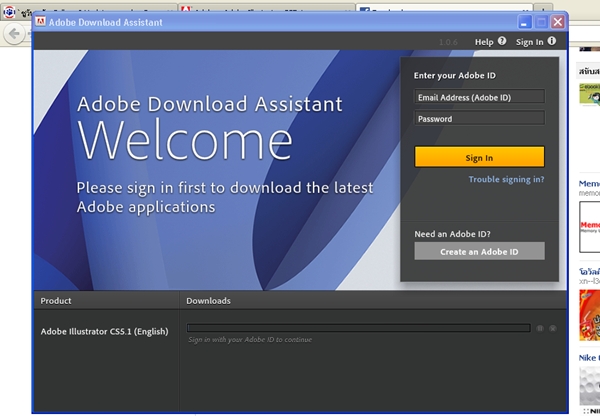
Task: Click the 'Enter your Adobe ID' heading
Action: tap(455, 75)
